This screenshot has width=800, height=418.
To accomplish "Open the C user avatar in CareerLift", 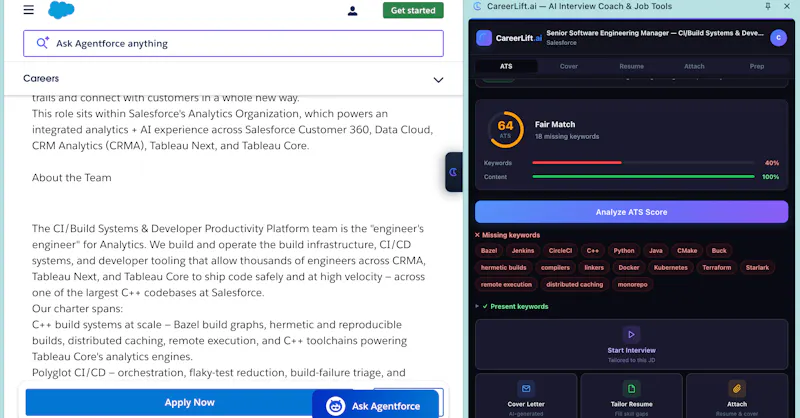I will (778, 38).
